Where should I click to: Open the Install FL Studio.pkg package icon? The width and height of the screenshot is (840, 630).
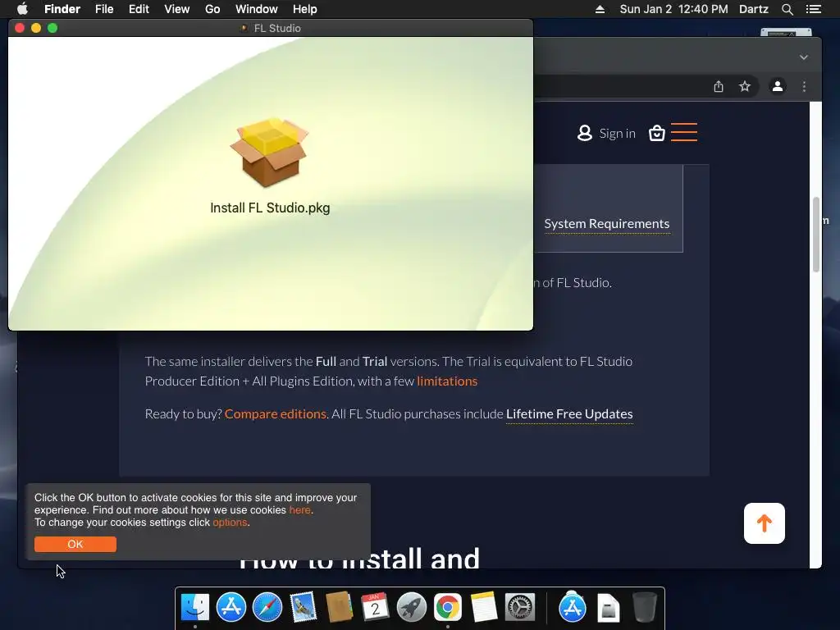click(269, 153)
